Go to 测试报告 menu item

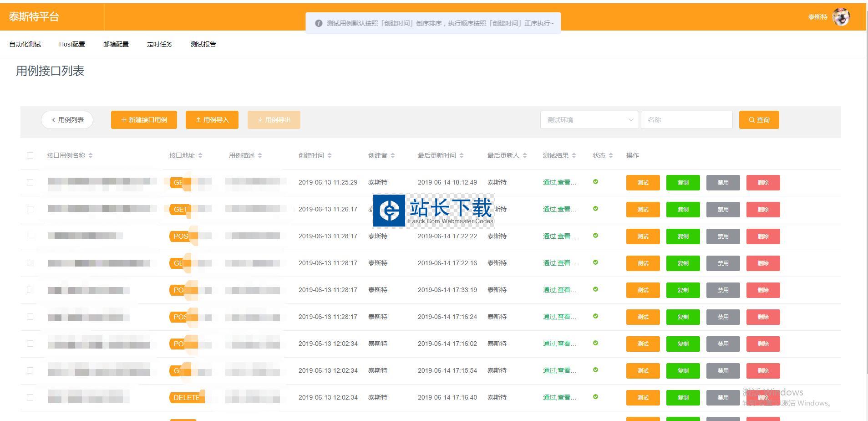click(x=203, y=44)
